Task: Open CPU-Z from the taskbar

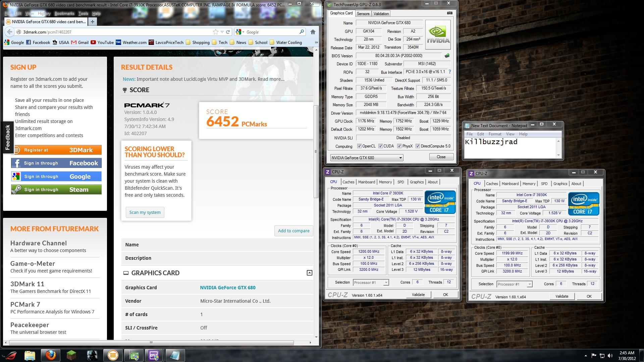Action: 154,355
